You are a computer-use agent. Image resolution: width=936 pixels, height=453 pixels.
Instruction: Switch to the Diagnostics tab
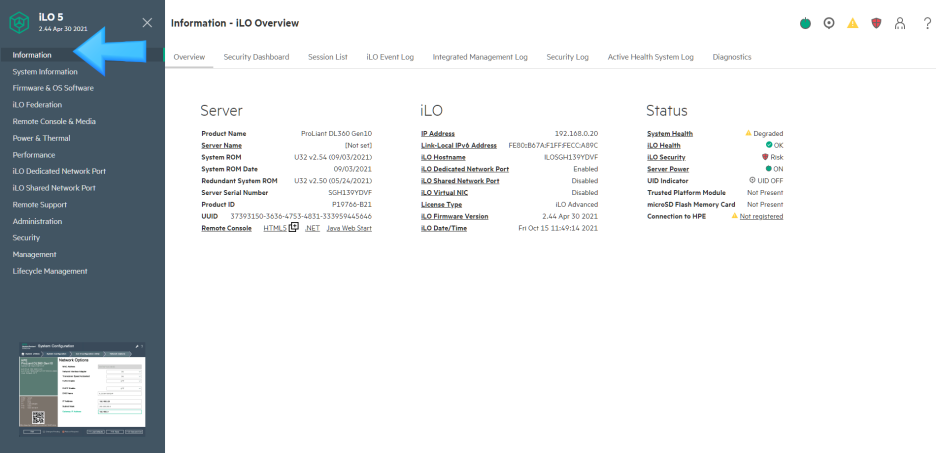coord(732,57)
